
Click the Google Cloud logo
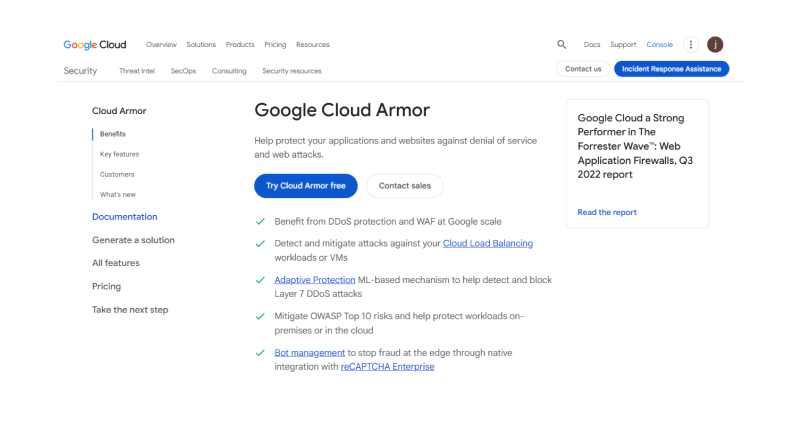pyautogui.click(x=95, y=45)
